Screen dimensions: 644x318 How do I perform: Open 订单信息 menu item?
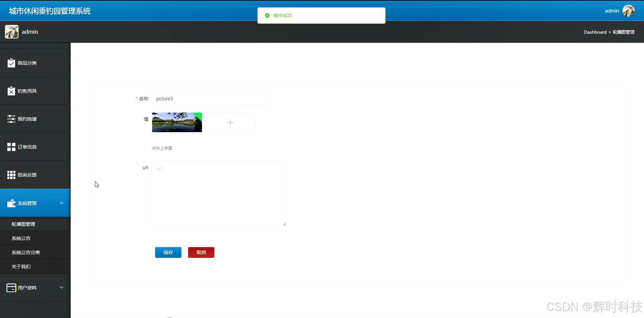pos(35,147)
